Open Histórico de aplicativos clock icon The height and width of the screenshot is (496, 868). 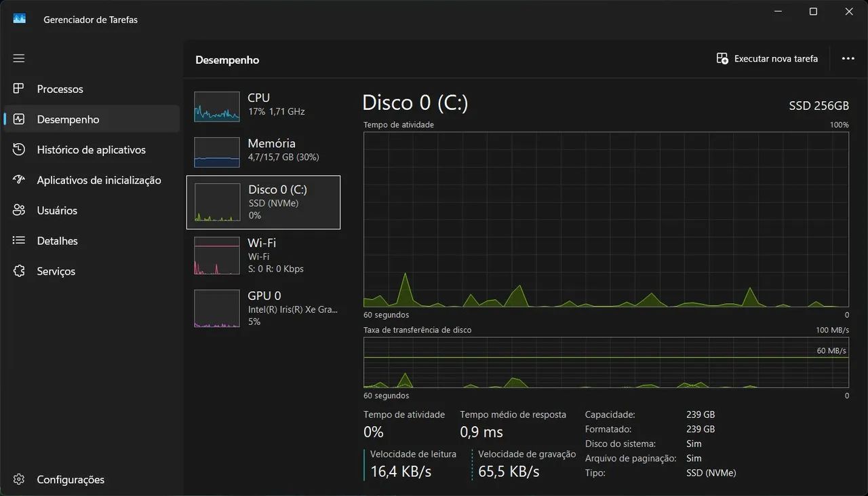pyautogui.click(x=19, y=149)
